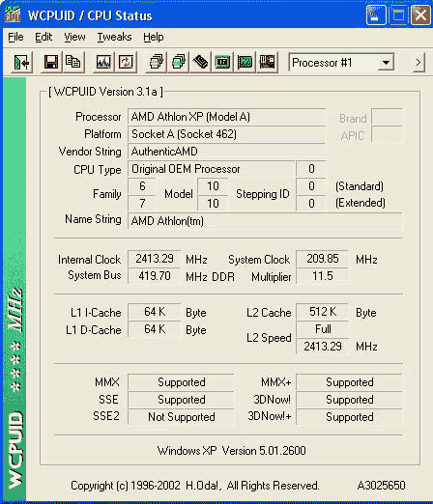Click the exit door toolbar icon
Viewport: 433px width, 504px height.
pos(21,62)
